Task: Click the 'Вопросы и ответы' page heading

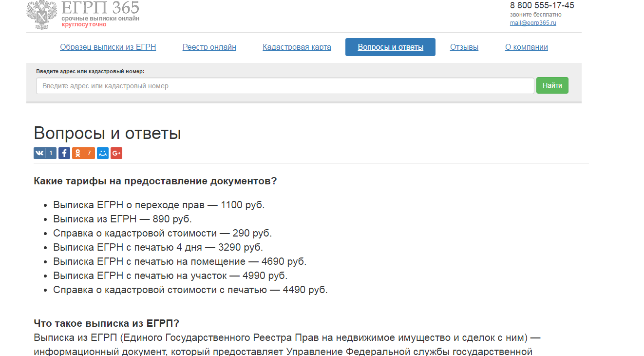Action: (107, 133)
